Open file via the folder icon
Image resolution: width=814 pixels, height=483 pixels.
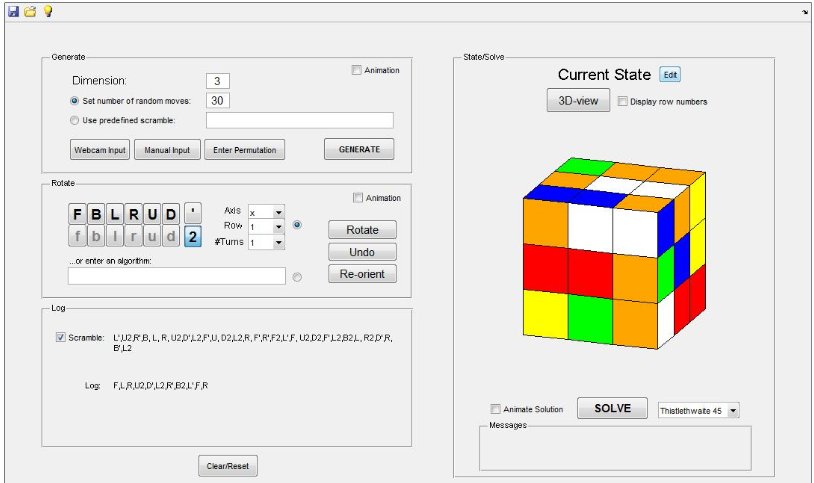click(x=31, y=11)
